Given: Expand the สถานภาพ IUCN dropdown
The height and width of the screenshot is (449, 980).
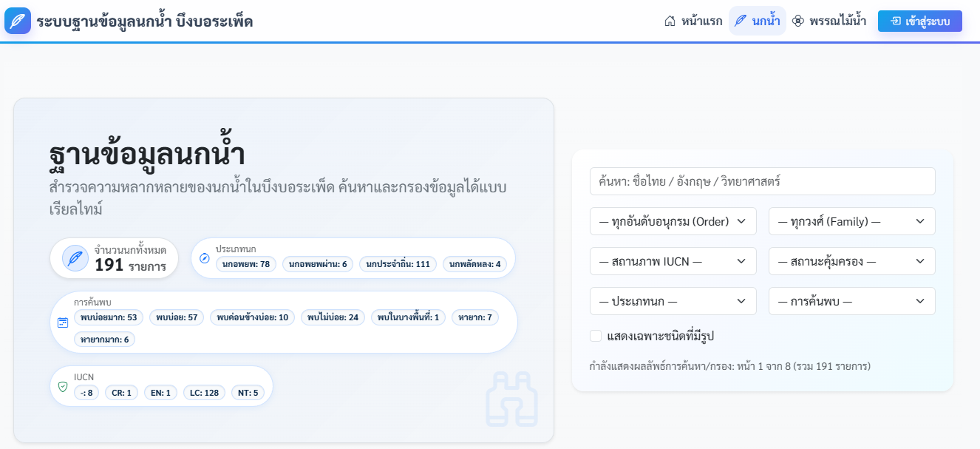Looking at the screenshot, I should [x=673, y=260].
